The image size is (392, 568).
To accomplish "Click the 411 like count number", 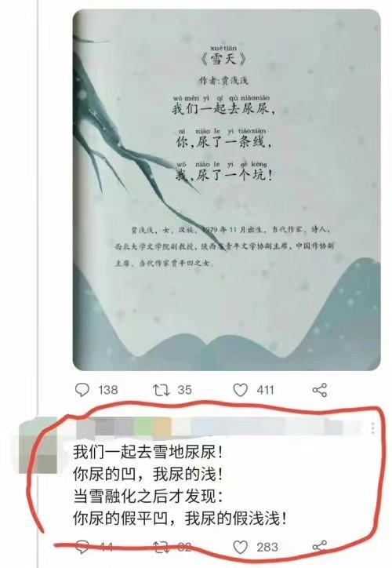I will coord(265,390).
